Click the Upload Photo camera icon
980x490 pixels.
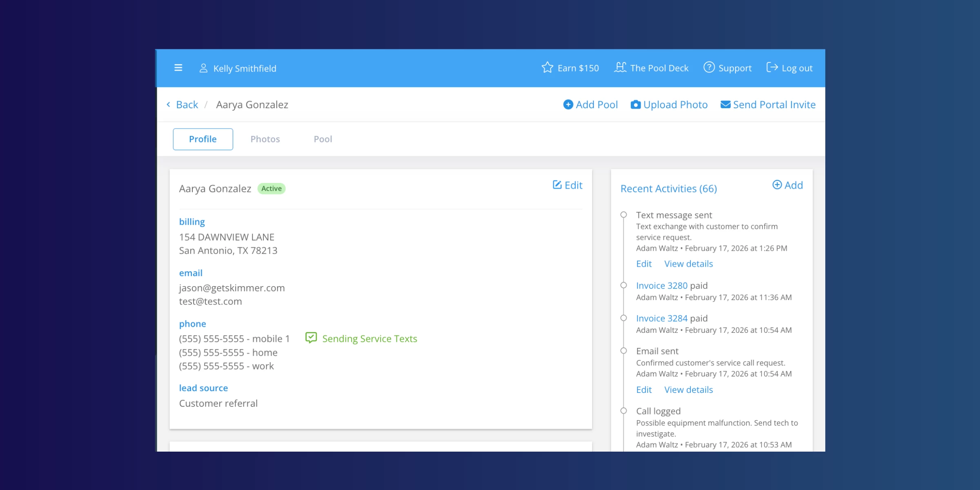635,105
